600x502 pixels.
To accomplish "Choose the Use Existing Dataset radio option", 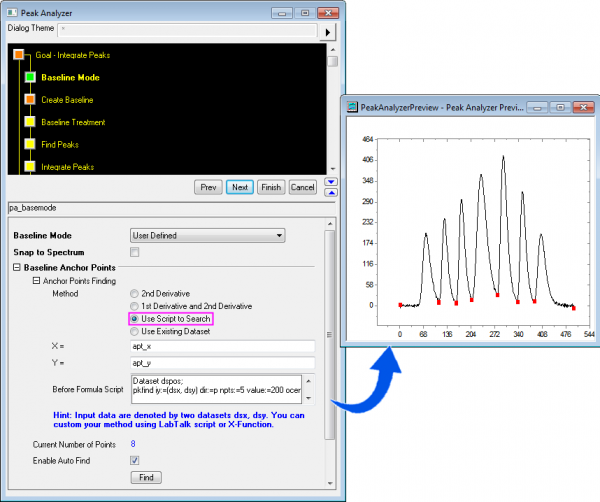I will (135, 330).
